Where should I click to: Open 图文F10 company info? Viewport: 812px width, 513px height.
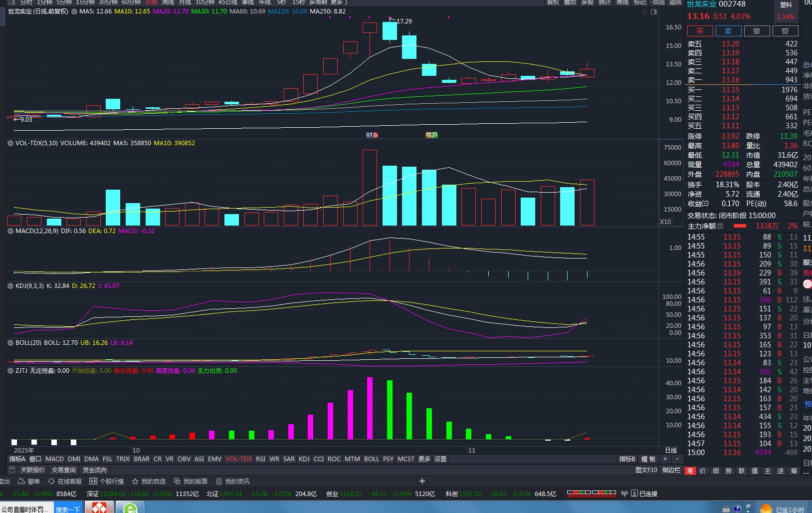tap(646, 470)
